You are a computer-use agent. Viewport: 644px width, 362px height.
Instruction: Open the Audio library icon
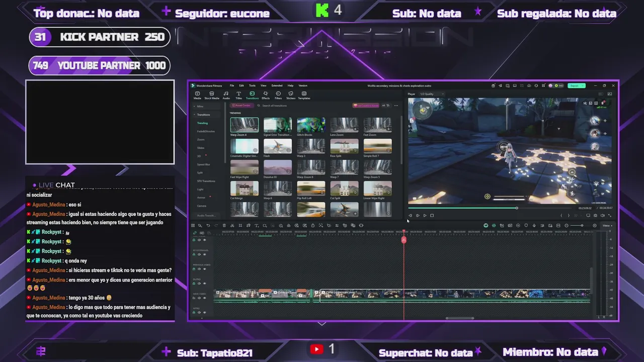[x=226, y=94]
